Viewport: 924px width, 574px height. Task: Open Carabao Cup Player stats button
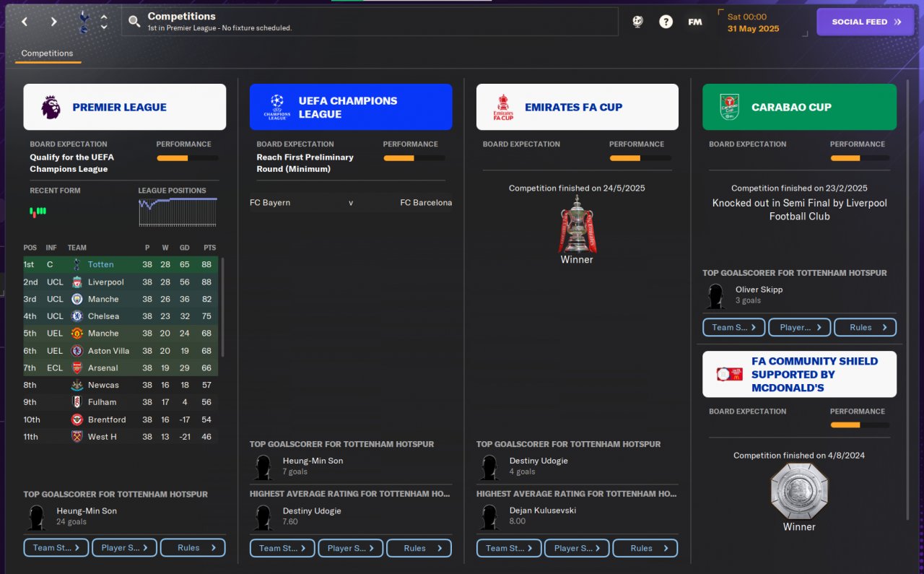[x=799, y=327]
